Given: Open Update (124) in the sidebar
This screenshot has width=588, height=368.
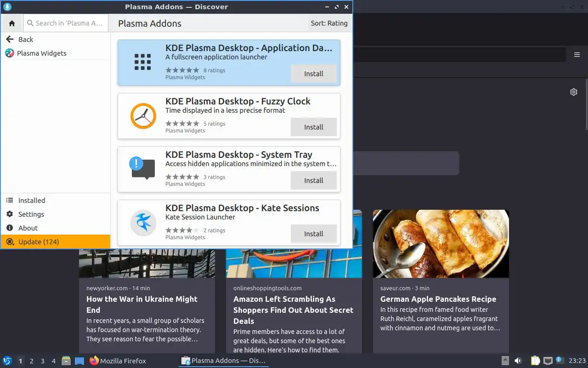Looking at the screenshot, I should tap(56, 241).
